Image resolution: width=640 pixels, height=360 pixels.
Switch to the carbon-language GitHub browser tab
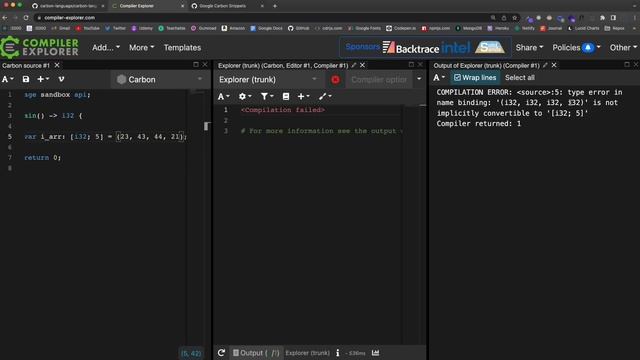coord(68,6)
